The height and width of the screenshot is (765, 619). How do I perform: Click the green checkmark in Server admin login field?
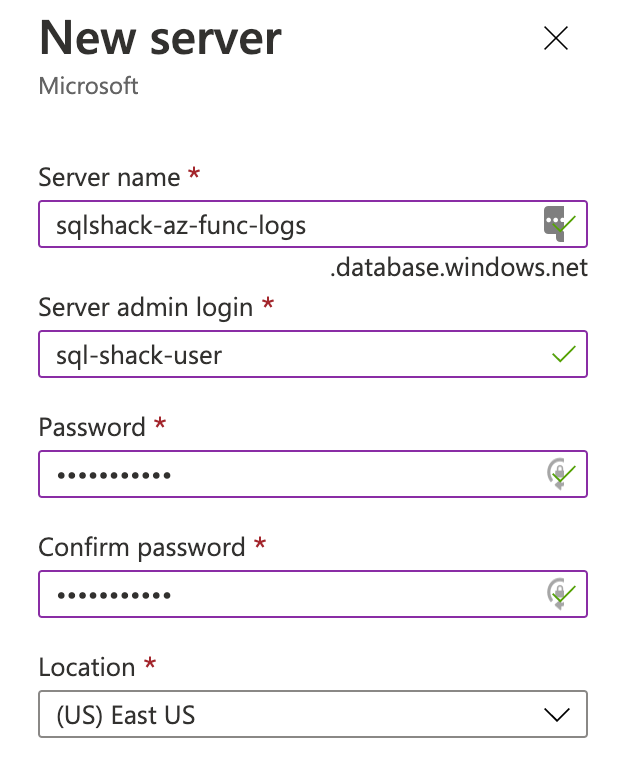click(x=564, y=354)
